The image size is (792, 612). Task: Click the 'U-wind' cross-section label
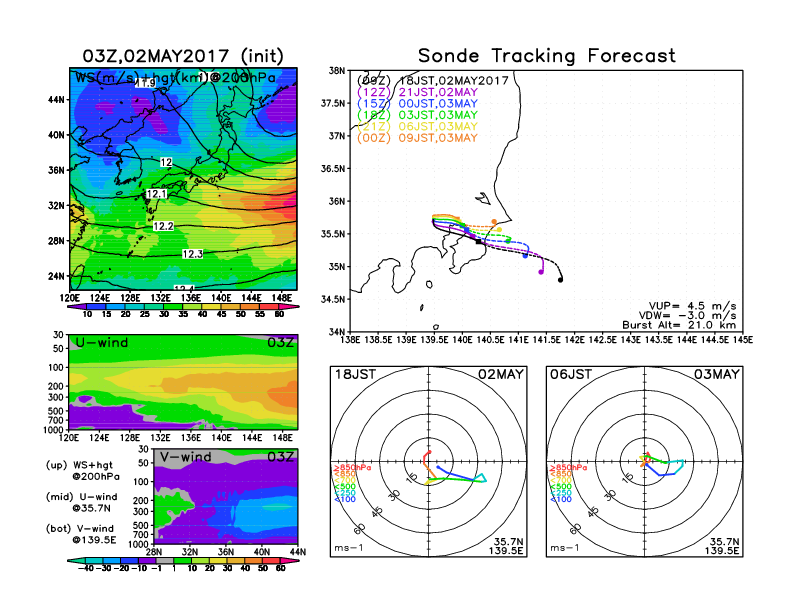(102, 343)
